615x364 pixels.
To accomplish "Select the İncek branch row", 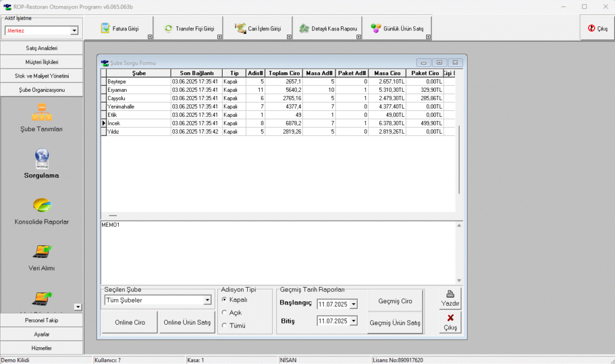I will point(278,123).
